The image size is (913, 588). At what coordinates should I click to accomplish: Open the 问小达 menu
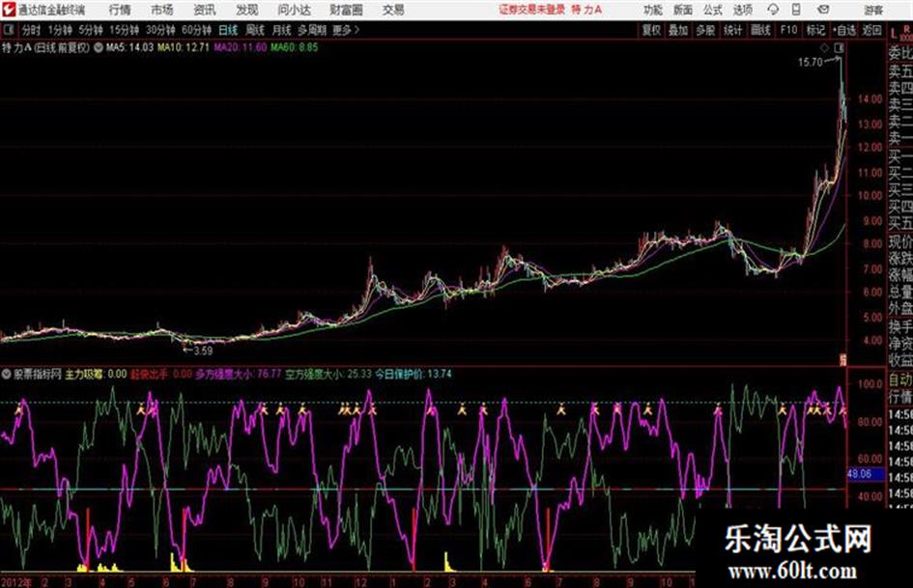pos(294,10)
